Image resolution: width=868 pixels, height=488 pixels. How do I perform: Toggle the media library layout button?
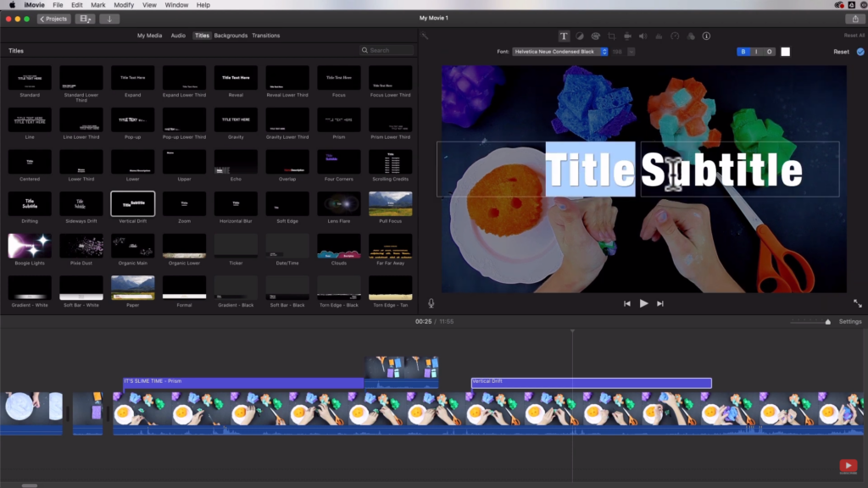pos(85,19)
